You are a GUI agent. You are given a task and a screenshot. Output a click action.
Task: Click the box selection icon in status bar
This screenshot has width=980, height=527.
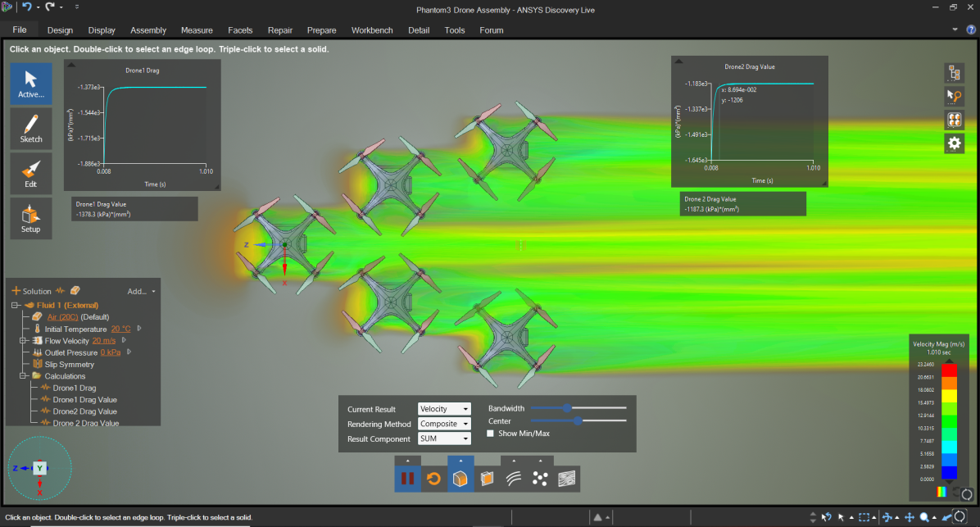click(x=864, y=517)
